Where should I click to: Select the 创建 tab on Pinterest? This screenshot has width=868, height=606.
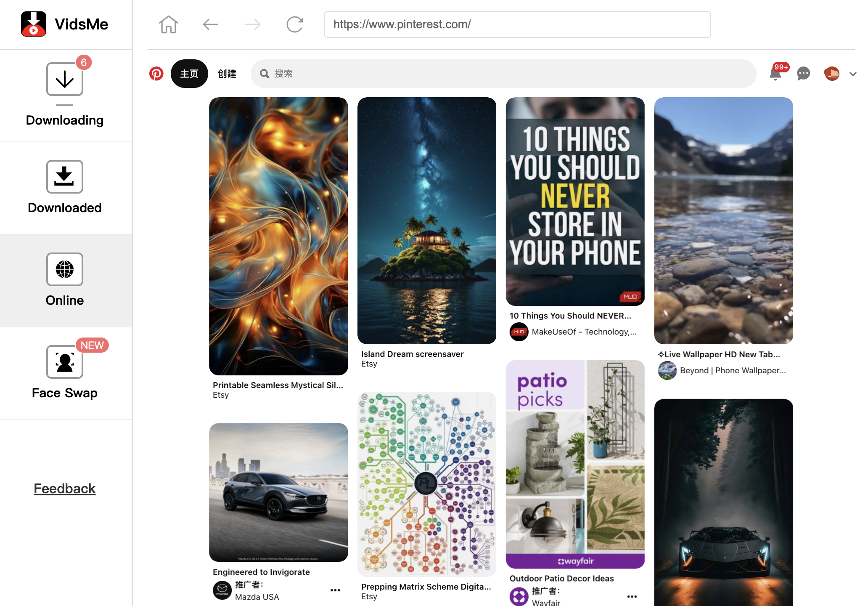point(227,74)
